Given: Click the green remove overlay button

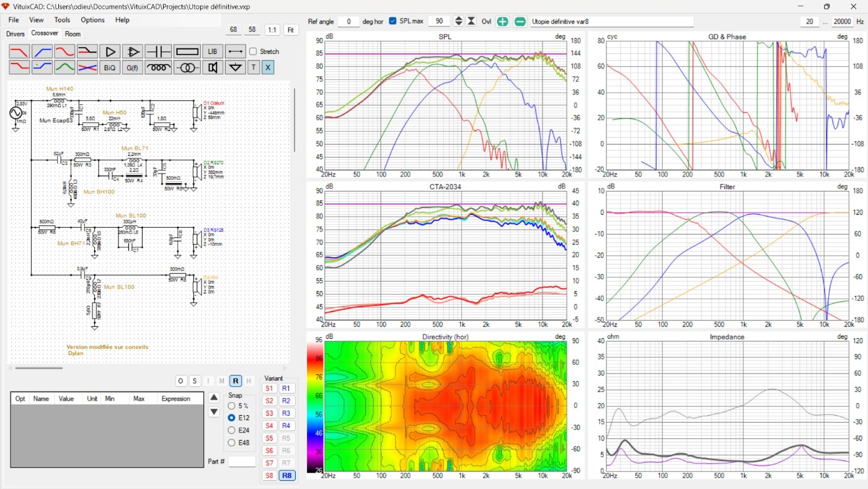Looking at the screenshot, I should click(520, 21).
